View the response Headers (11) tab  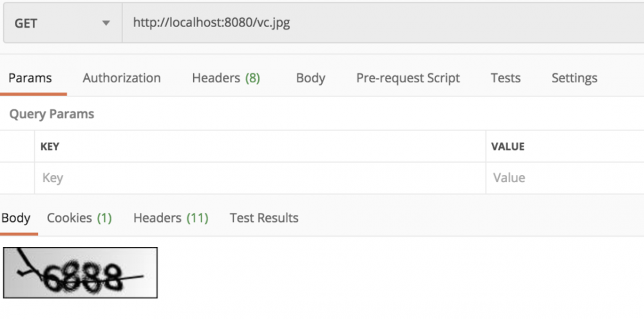pyautogui.click(x=171, y=218)
